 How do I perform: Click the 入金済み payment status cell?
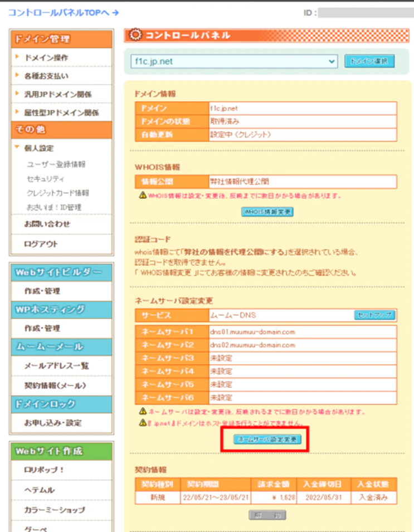coord(374,497)
